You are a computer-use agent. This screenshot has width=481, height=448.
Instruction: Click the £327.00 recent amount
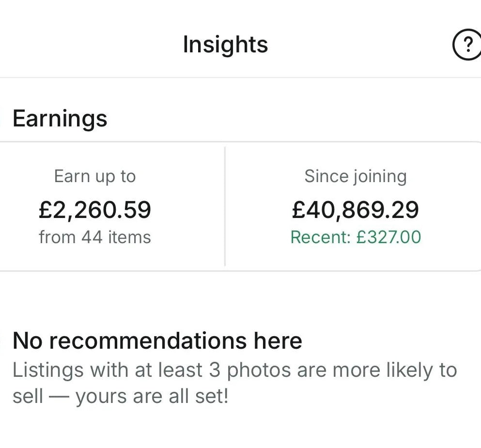point(388,237)
